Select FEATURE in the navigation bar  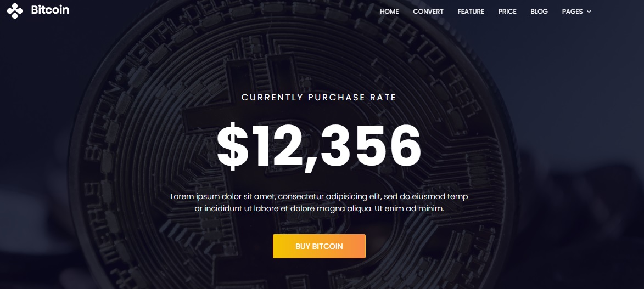[471, 12]
